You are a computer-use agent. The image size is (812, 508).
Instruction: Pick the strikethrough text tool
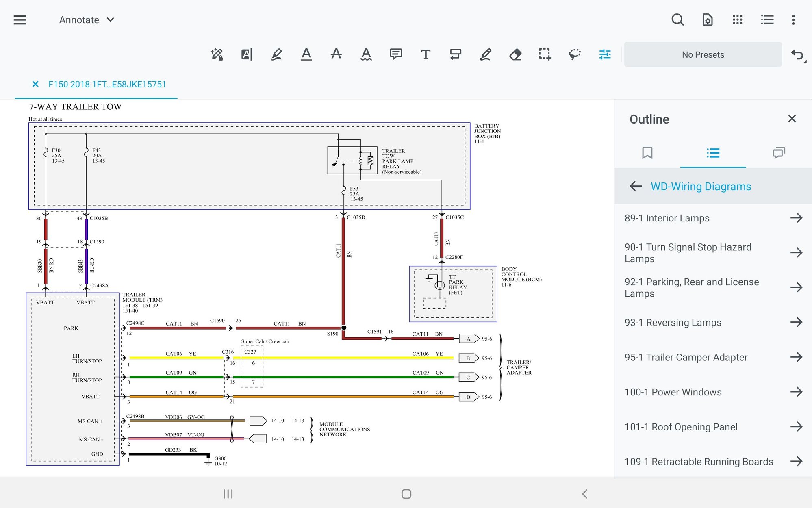[x=336, y=54]
